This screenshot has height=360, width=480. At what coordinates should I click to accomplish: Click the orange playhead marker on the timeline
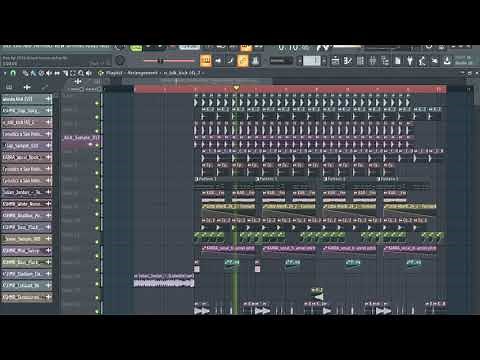coord(236,88)
